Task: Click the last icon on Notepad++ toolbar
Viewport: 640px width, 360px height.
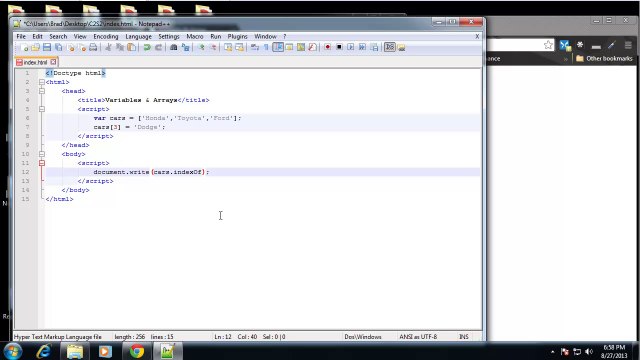Action: [x=402, y=47]
